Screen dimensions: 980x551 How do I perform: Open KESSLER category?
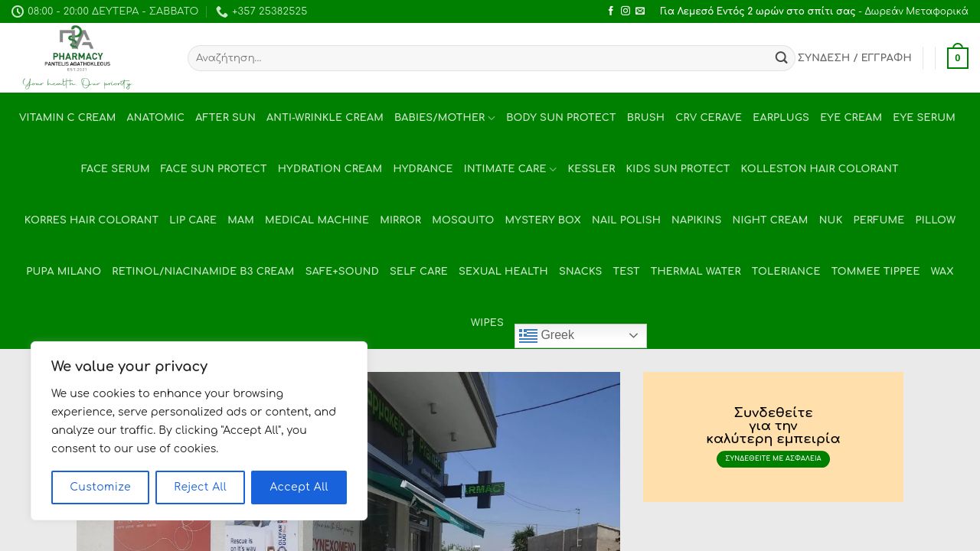591,169
